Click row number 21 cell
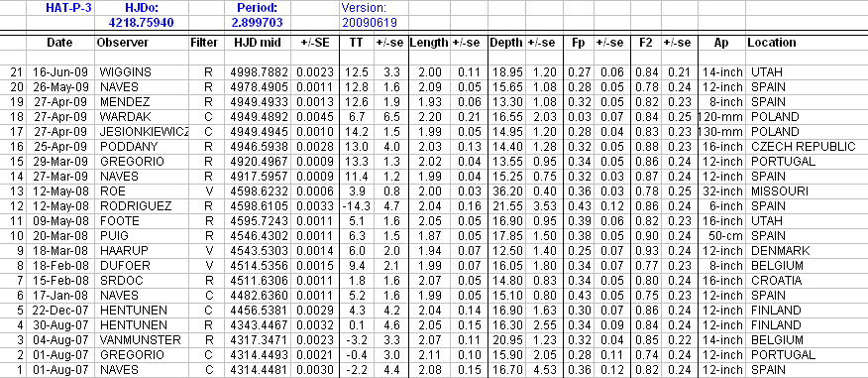The width and height of the screenshot is (868, 378). pos(13,72)
